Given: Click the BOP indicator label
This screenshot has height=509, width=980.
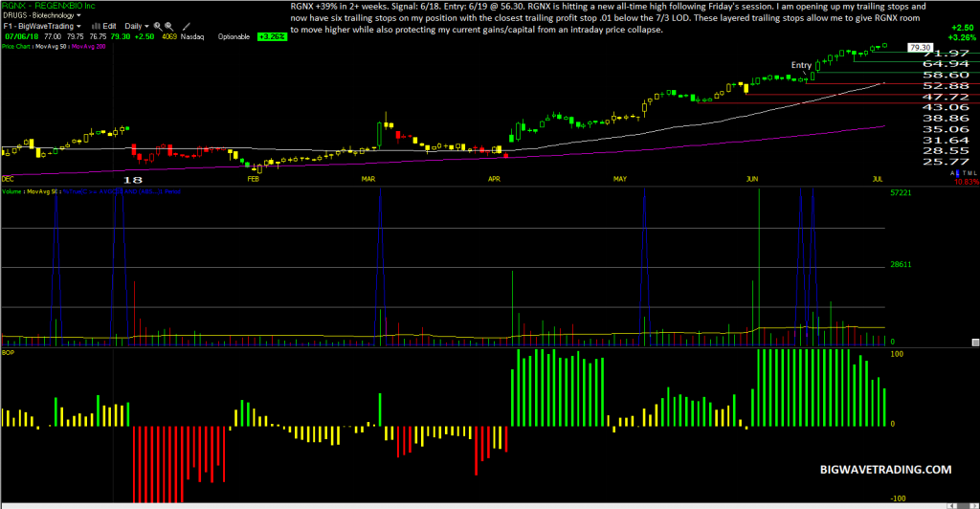Looking at the screenshot, I should pos(8,353).
